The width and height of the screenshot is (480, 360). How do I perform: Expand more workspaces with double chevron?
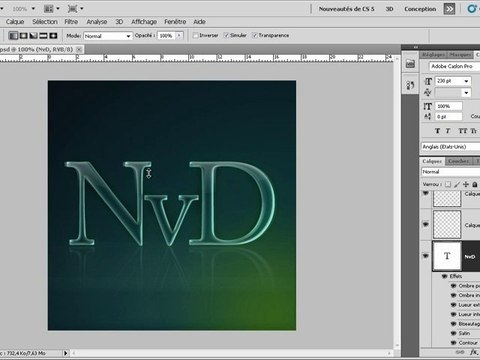pos(449,9)
